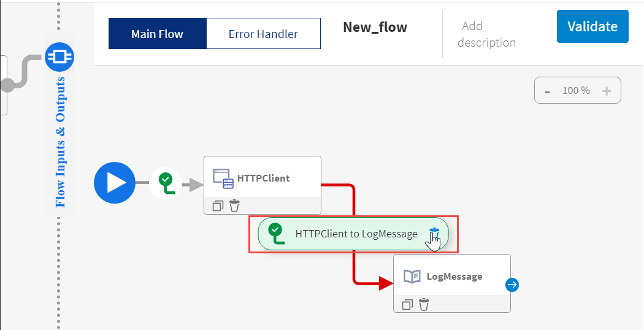Click the LogMessage book icon

412,277
